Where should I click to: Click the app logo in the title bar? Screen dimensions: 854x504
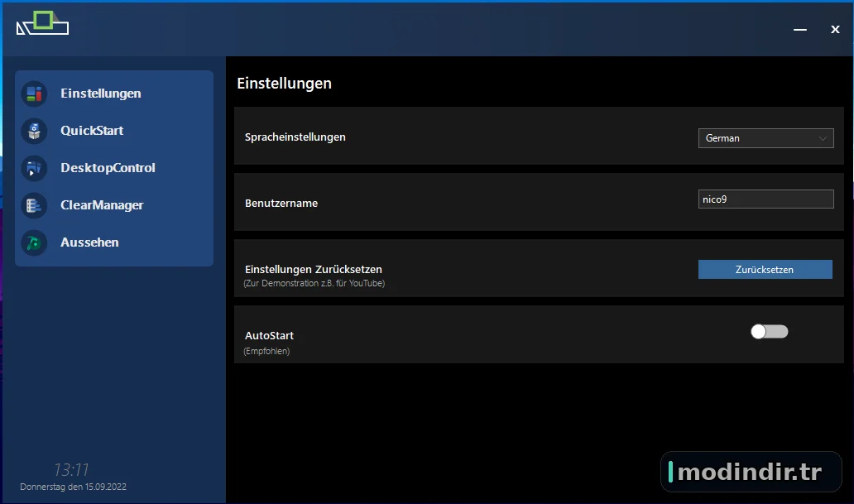tap(42, 23)
